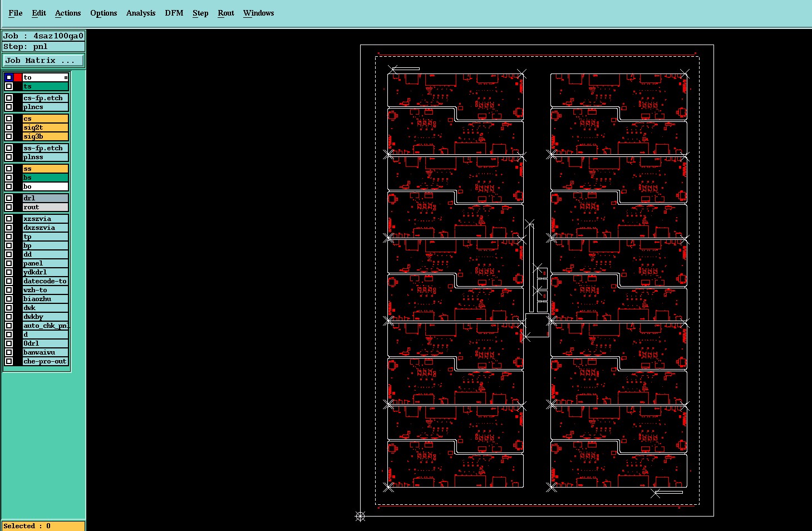Toggle display checkbox for layer ts
Image resolution: width=812 pixels, height=531 pixels.
point(9,86)
